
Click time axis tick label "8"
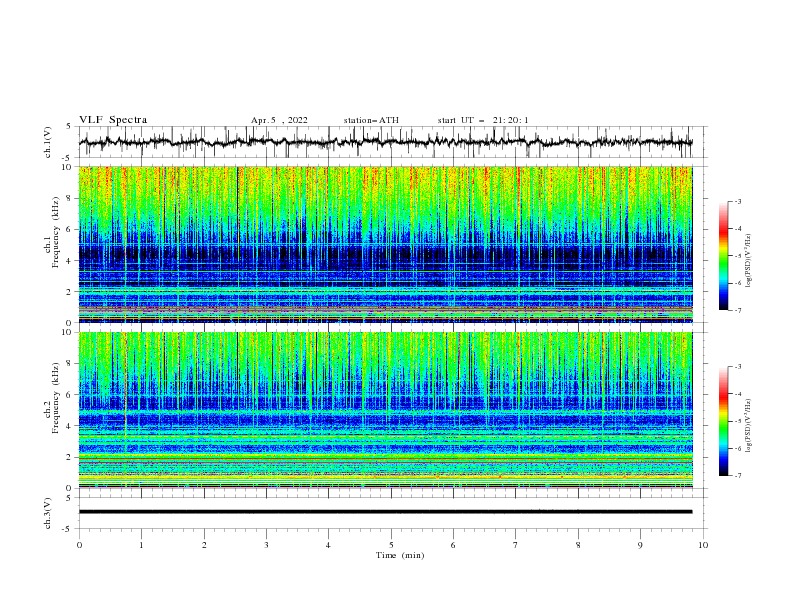(x=578, y=545)
